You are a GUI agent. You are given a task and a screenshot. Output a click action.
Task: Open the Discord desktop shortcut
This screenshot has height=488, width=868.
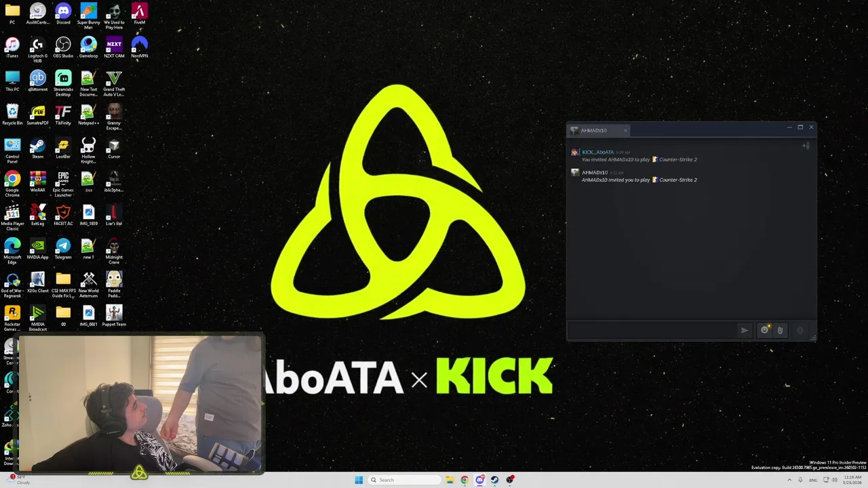(x=63, y=14)
